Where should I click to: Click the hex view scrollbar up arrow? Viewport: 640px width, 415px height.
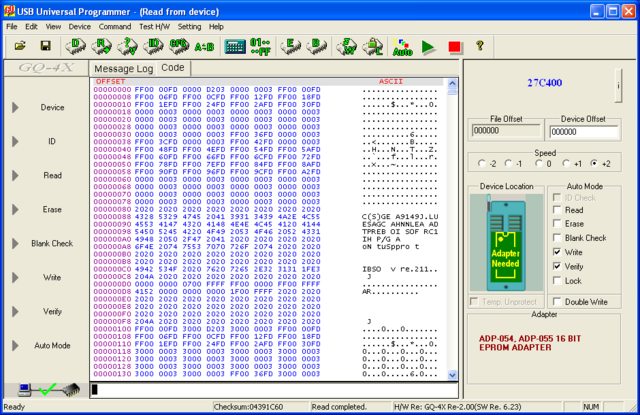452,83
